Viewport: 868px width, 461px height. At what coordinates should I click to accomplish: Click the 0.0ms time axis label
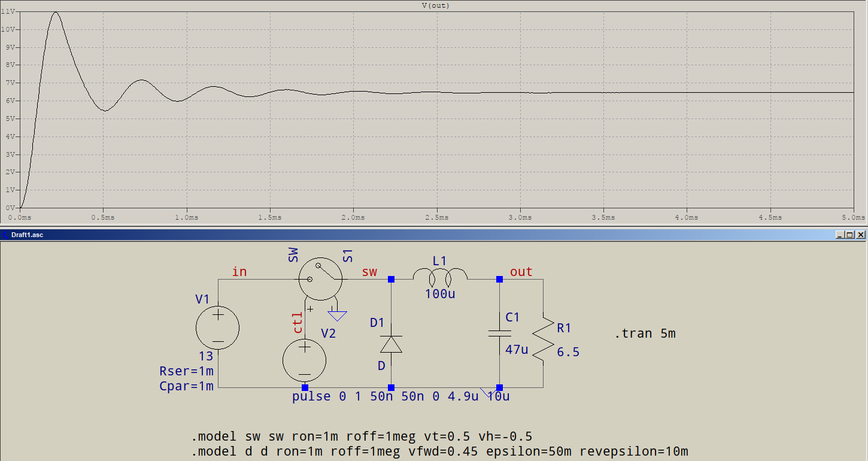(x=20, y=217)
